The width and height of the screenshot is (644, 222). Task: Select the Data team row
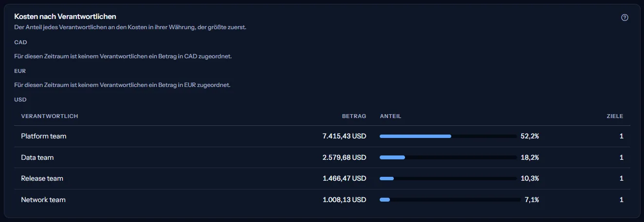[322, 157]
